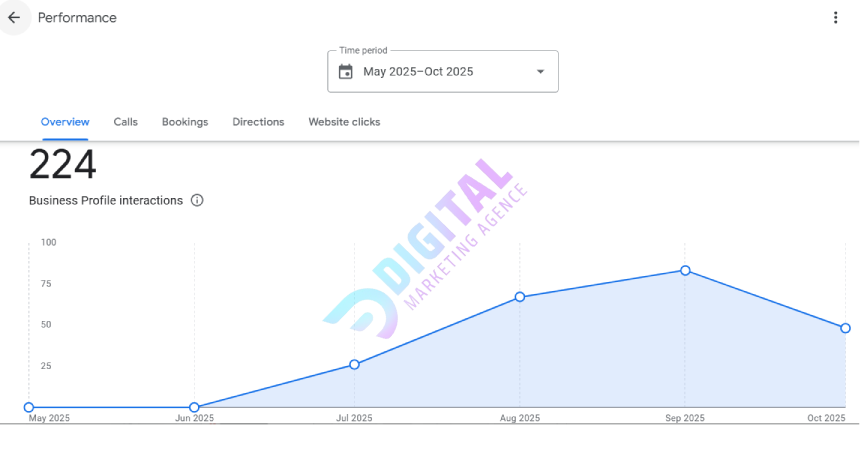Click the Sep 2025 peak data point
The height and width of the screenshot is (473, 860).
pyautogui.click(x=685, y=270)
